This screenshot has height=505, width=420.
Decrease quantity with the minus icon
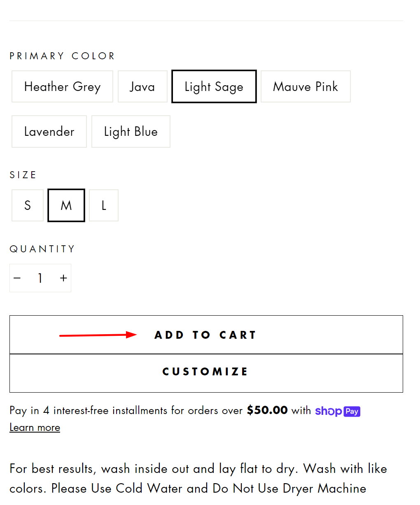tap(17, 278)
